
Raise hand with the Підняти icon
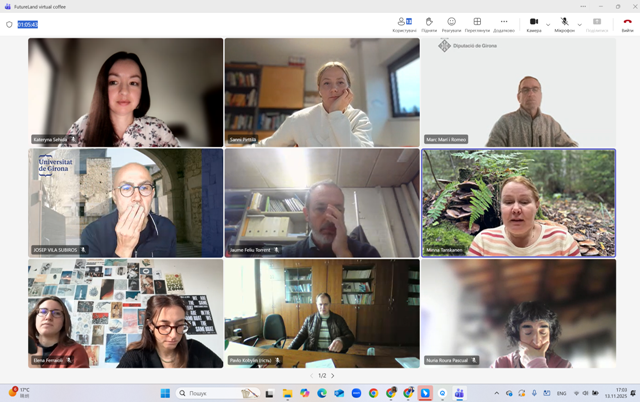(429, 22)
